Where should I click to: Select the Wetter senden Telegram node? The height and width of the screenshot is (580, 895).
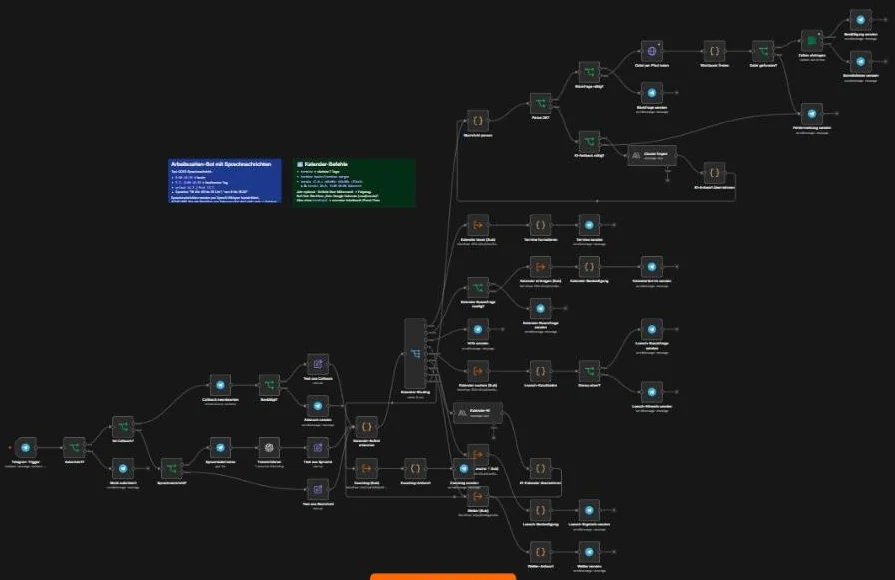pyautogui.click(x=589, y=552)
